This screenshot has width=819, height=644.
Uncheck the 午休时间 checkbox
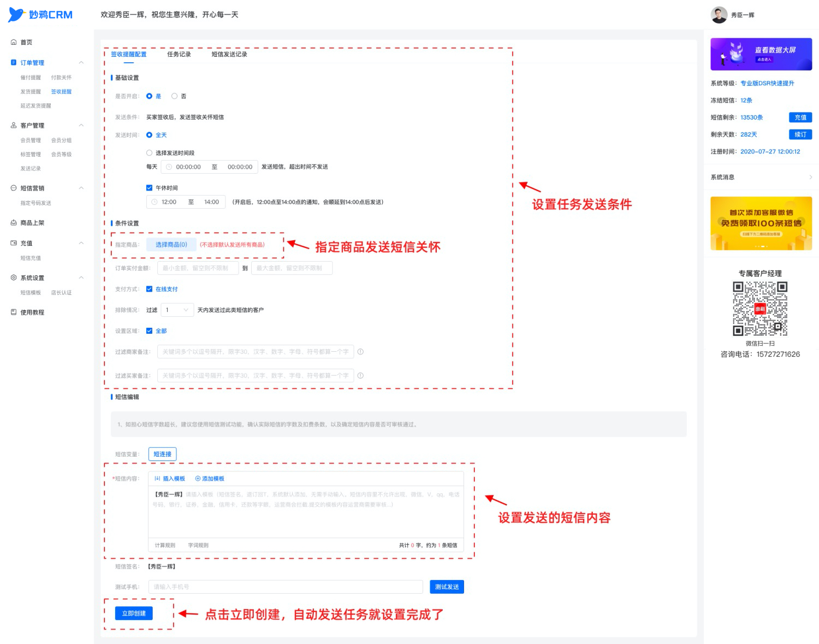pos(149,188)
